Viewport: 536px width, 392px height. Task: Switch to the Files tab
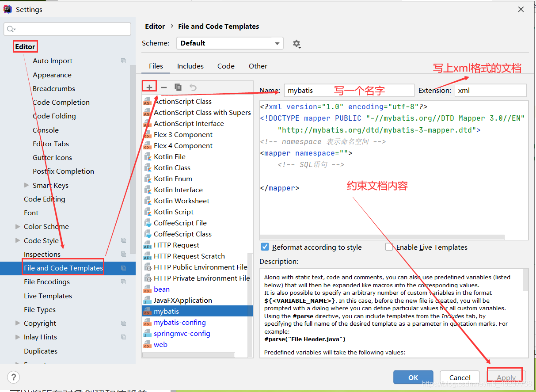click(x=156, y=66)
